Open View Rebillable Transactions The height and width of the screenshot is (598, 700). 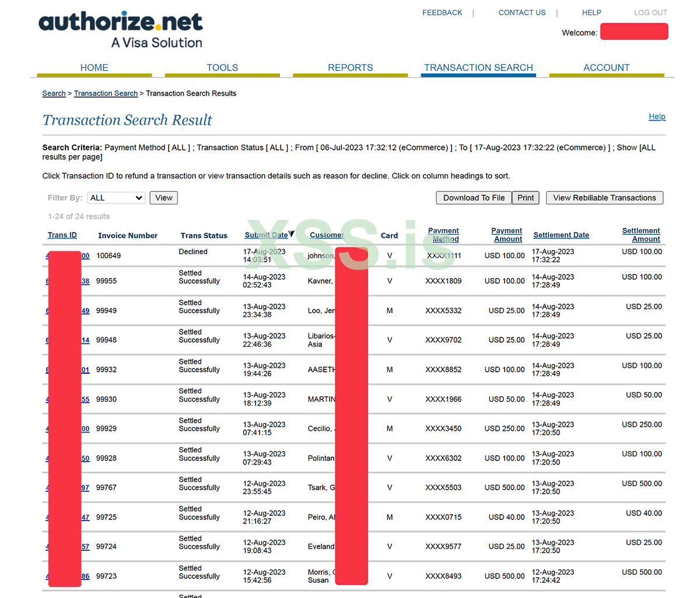(604, 198)
